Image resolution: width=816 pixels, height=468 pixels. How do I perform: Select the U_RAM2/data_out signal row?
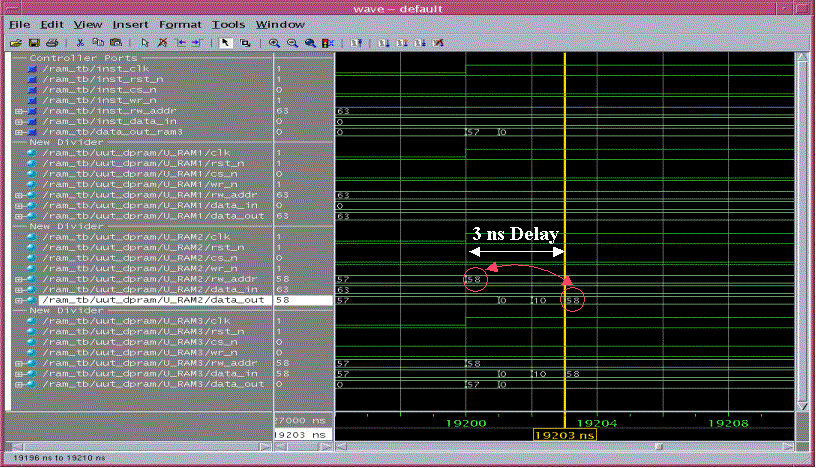click(152, 300)
